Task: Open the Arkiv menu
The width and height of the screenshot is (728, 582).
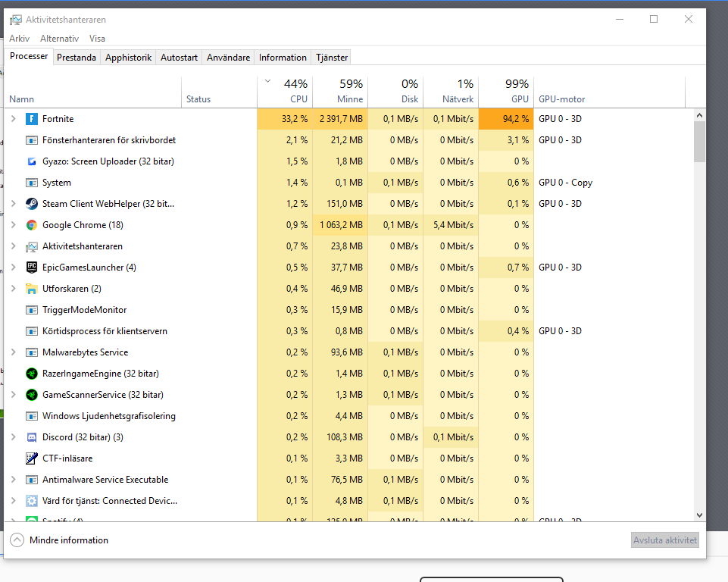Action: click(x=19, y=39)
